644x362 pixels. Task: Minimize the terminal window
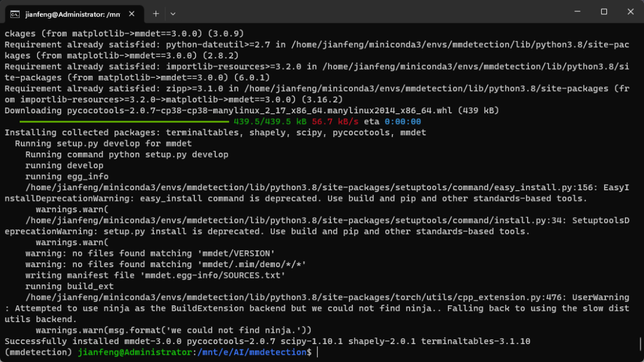pos(576,12)
